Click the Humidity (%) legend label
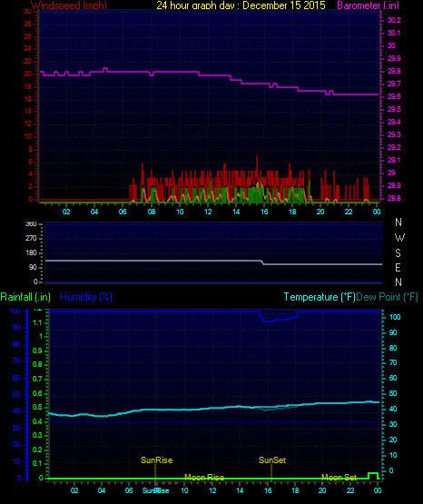423x504 pixels. pyautogui.click(x=86, y=297)
